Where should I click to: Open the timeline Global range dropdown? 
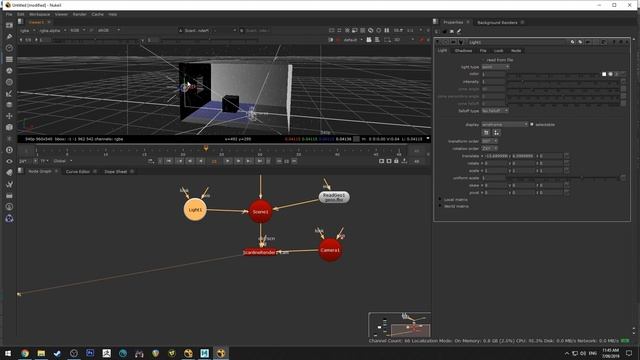pyautogui.click(x=62, y=161)
